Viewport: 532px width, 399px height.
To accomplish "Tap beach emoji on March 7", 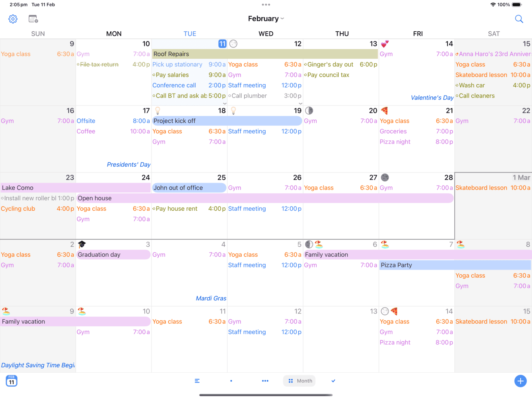I will click(x=385, y=244).
